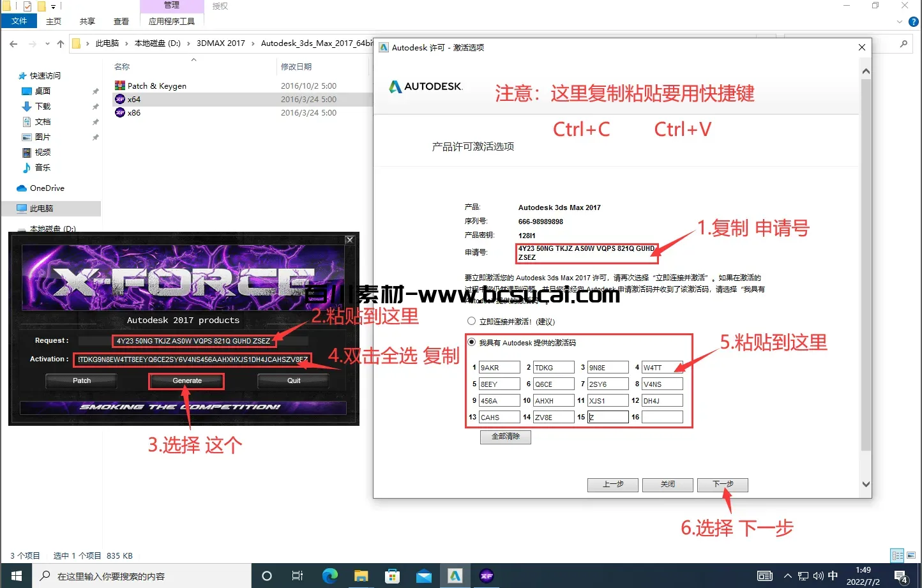Click the 下一步 button in Autodesk dialog
Screen dimensions: 922x588
[722, 485]
